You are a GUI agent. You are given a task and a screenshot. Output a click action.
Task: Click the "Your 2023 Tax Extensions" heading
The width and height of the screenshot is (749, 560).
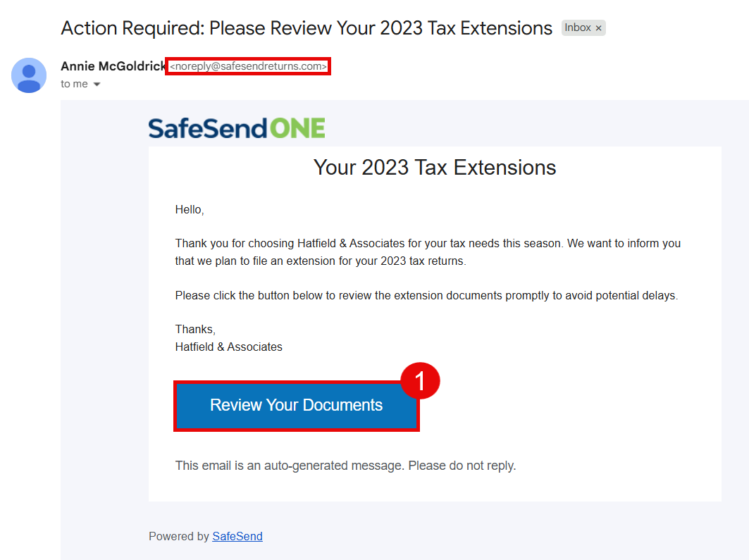435,168
